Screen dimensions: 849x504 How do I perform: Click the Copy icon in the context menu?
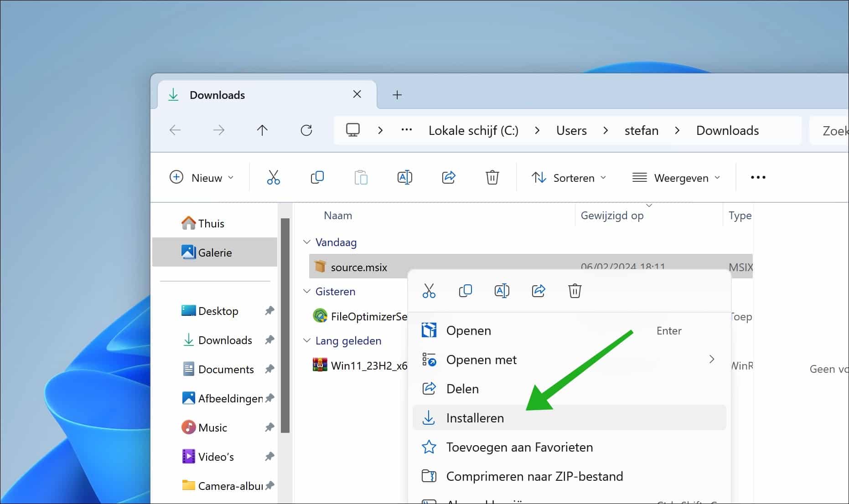(465, 291)
